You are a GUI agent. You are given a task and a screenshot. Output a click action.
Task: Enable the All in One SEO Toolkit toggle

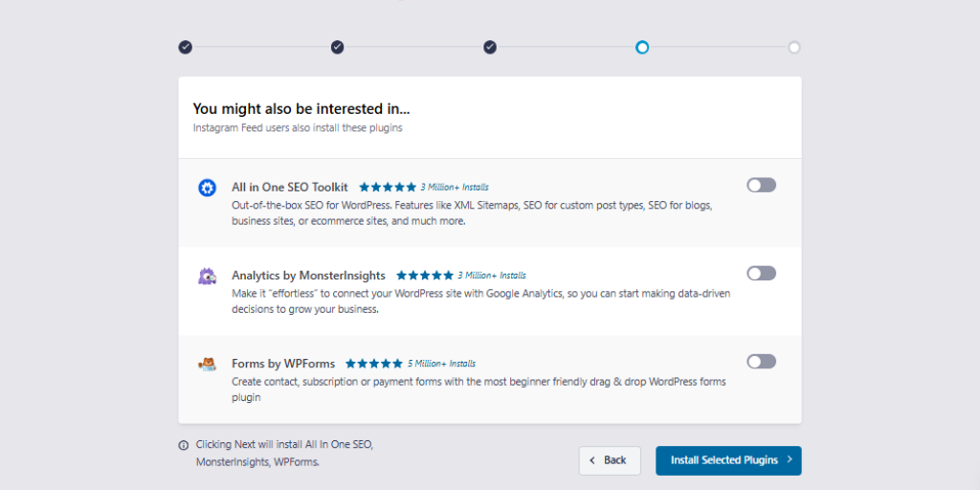point(761,185)
